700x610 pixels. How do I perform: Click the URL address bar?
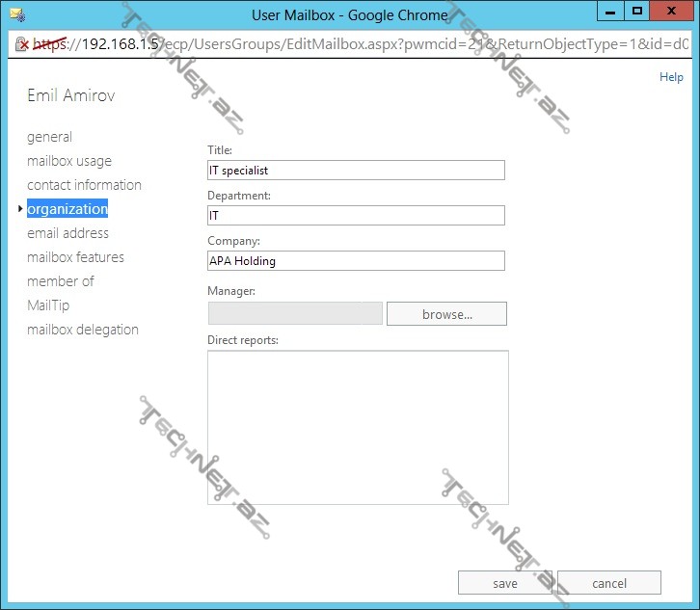[x=366, y=44]
